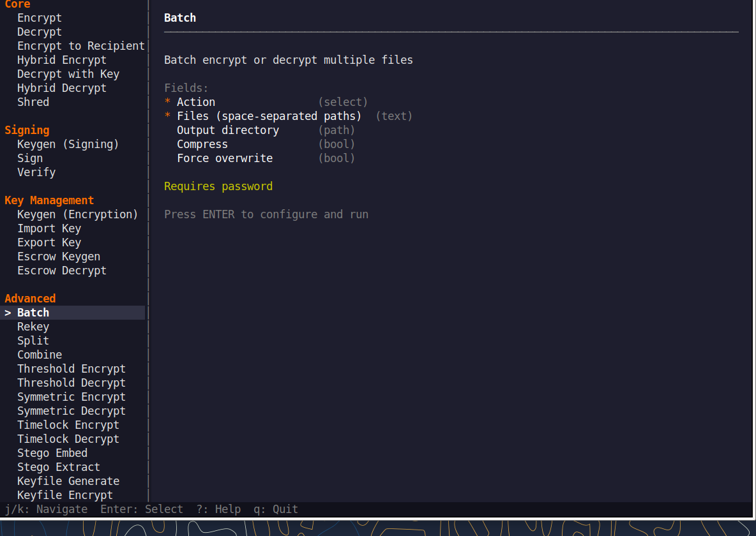The width and height of the screenshot is (756, 536).
Task: Open Stego Extract command
Action: pyautogui.click(x=59, y=466)
